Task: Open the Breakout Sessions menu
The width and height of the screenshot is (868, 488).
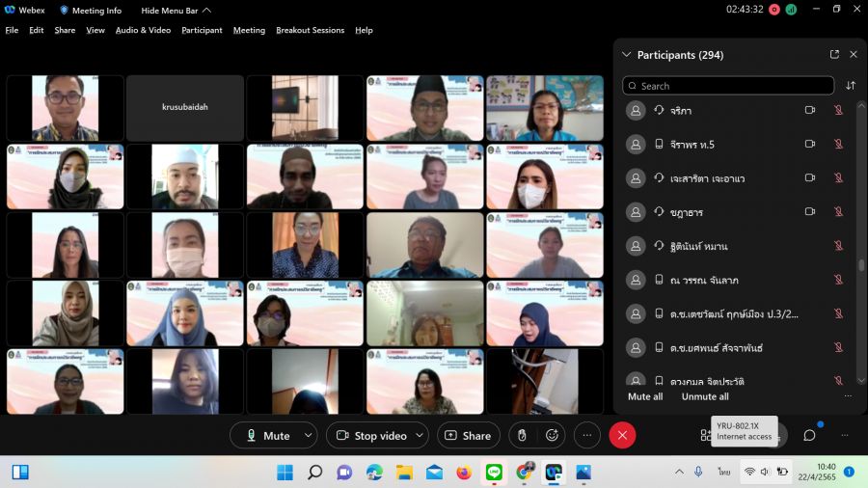Action: pyautogui.click(x=310, y=30)
